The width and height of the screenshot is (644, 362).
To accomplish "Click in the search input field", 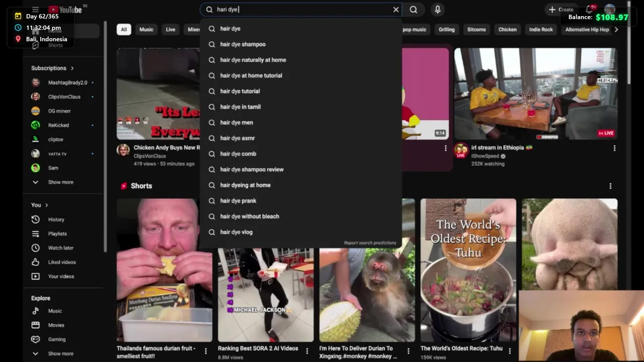I will 302,10.
